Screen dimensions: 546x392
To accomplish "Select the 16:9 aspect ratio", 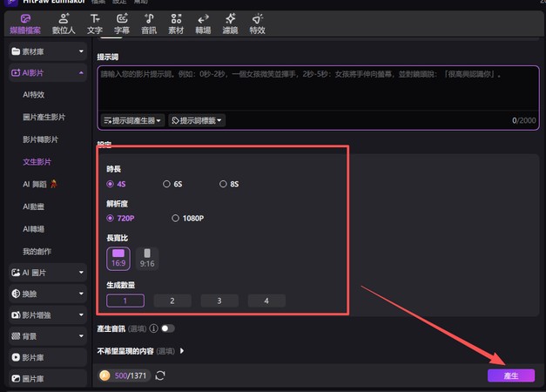I will 118,259.
